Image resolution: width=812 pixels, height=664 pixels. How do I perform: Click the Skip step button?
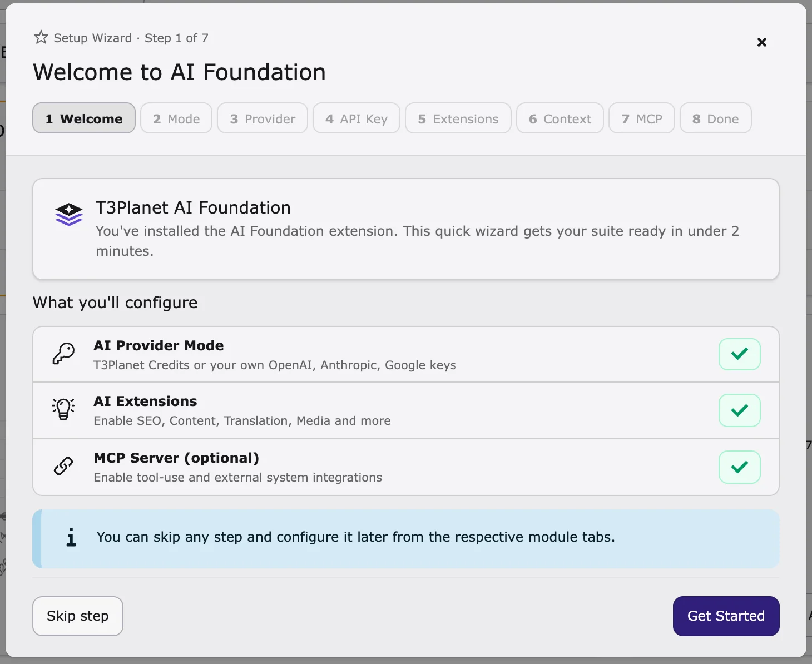coord(78,616)
